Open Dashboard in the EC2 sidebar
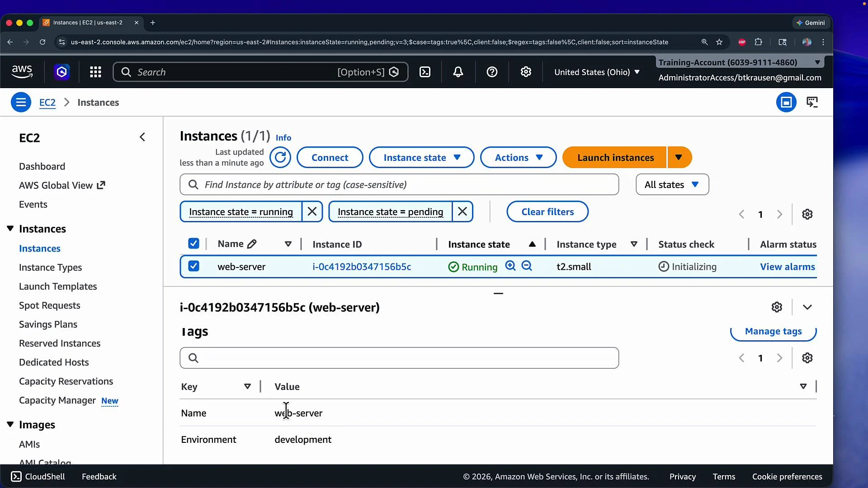This screenshot has height=488, width=868. [42, 166]
